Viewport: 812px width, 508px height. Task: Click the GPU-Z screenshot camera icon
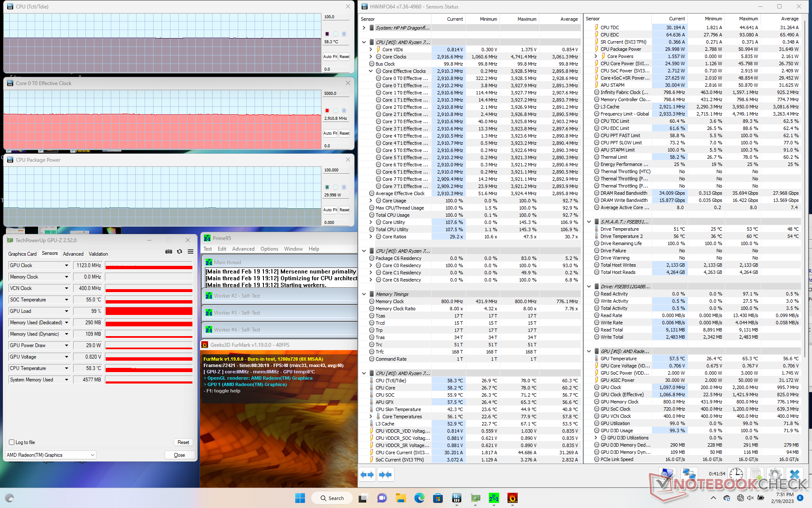169,251
